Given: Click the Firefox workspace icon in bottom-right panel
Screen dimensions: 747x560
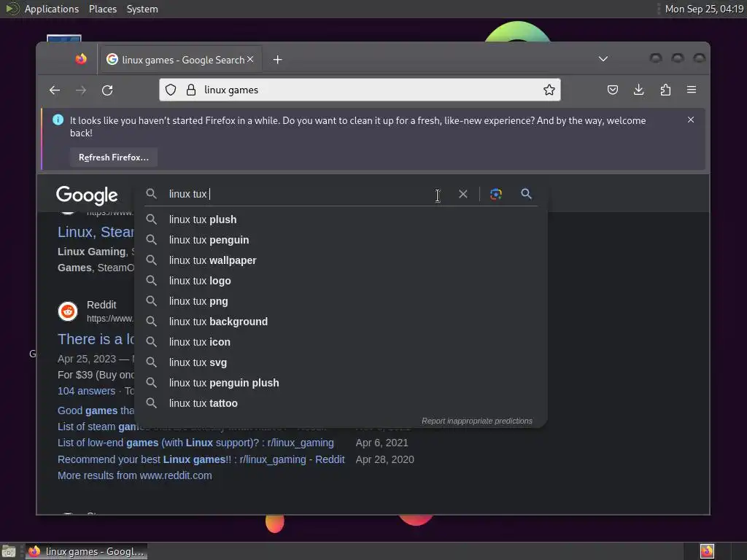Looking at the screenshot, I should point(707,551).
